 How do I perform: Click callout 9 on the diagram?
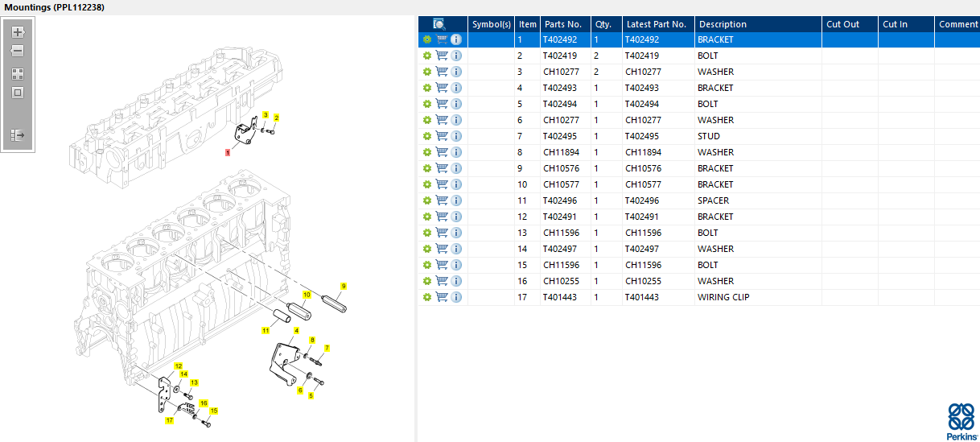pos(344,286)
